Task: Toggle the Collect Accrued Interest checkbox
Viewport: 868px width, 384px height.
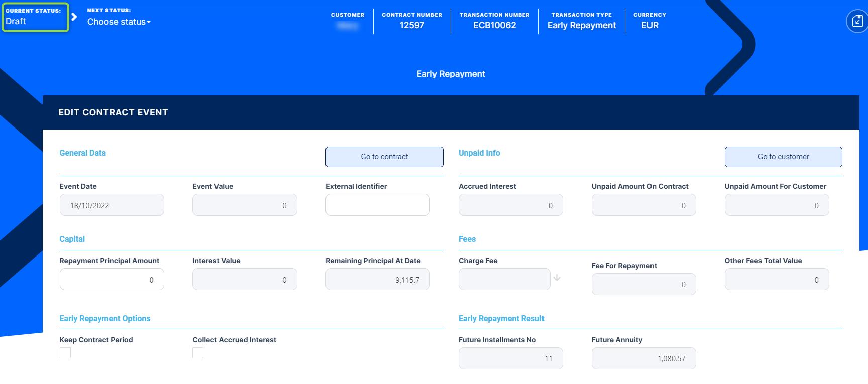Action: [x=198, y=353]
